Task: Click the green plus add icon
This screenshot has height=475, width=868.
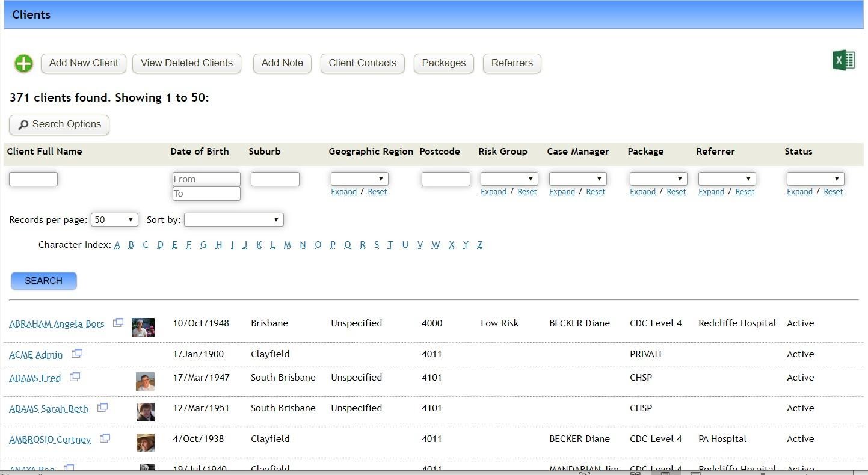Action: [23, 63]
